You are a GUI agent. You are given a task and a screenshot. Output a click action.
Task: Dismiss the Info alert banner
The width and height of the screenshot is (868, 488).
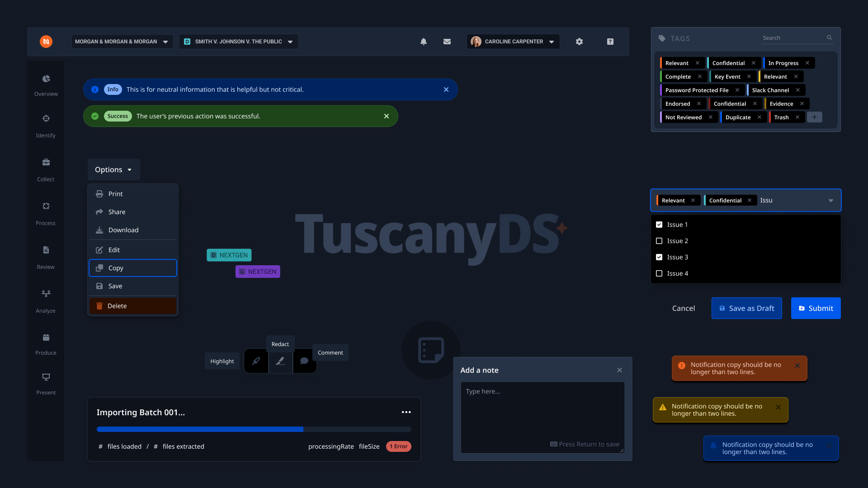(x=446, y=89)
